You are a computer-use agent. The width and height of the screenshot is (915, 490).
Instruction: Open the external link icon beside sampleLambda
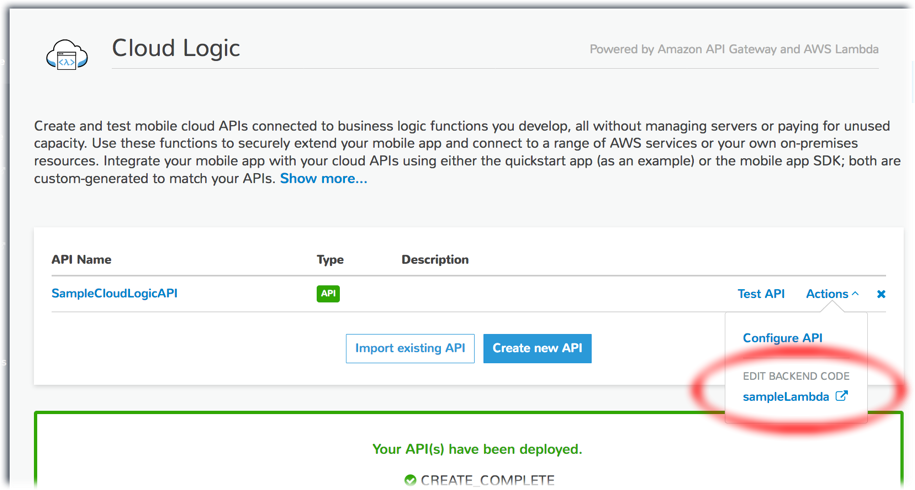pyautogui.click(x=841, y=396)
